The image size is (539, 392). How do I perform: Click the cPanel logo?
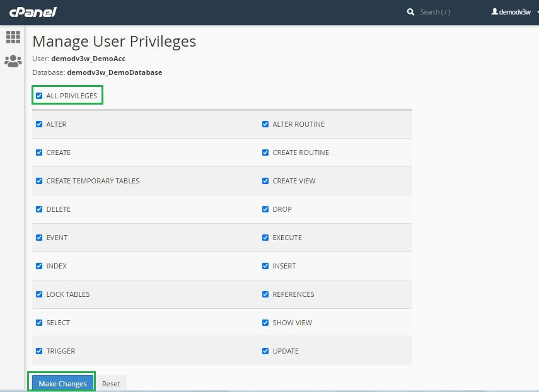point(33,13)
